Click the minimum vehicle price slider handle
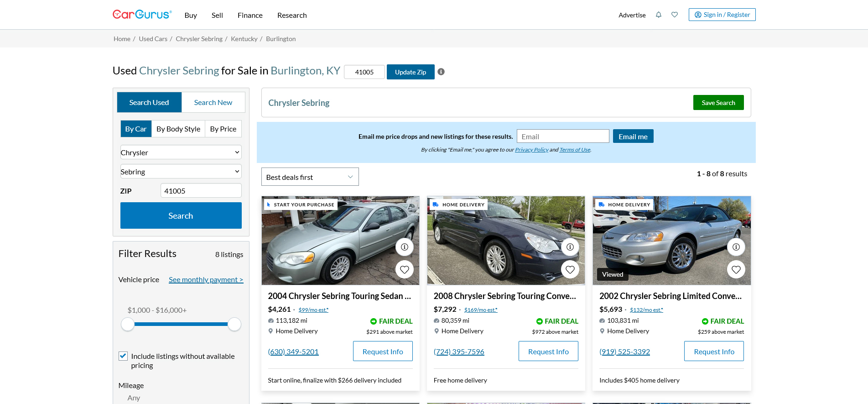Viewport: 868px width, 404px height. pyautogui.click(x=128, y=324)
